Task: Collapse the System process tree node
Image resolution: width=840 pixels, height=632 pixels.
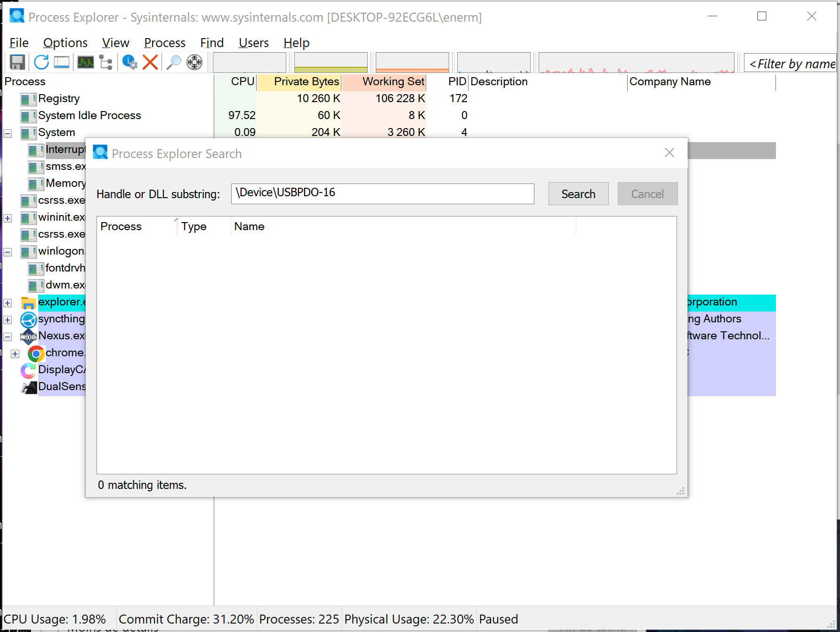Action: (8, 134)
